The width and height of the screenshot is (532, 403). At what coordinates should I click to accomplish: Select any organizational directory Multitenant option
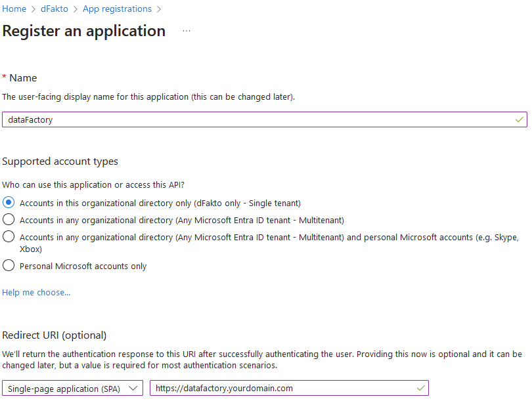[9, 220]
